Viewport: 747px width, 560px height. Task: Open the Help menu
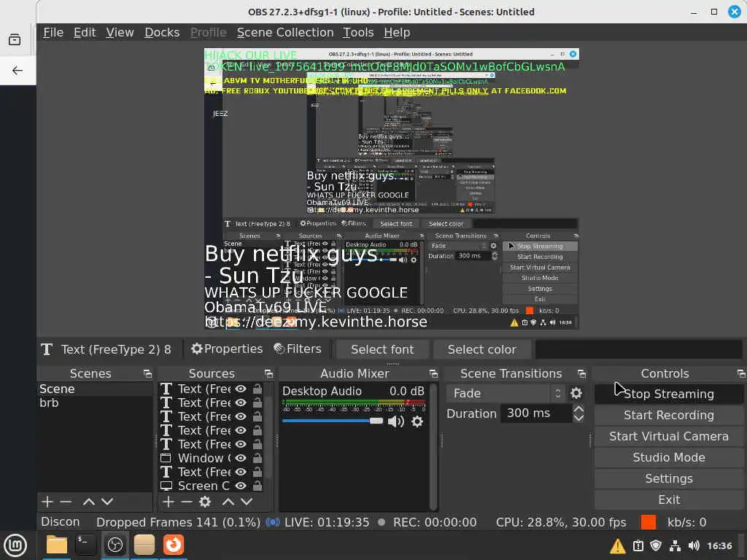click(x=397, y=32)
